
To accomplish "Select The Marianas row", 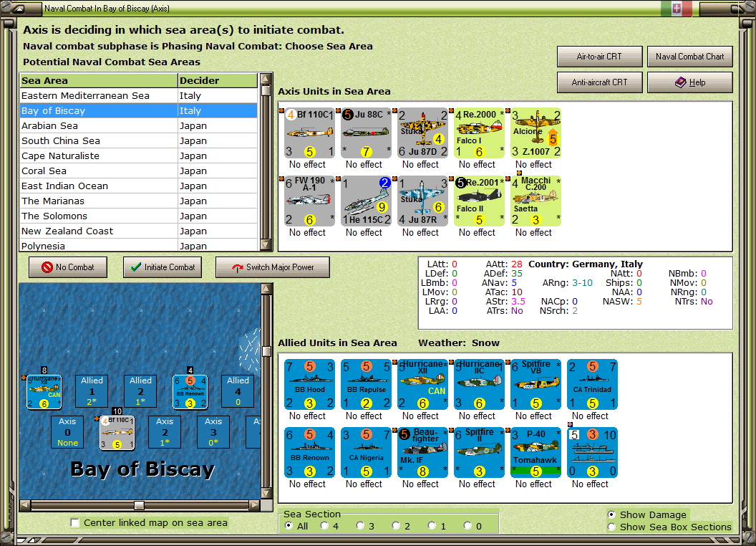I will pos(138,201).
